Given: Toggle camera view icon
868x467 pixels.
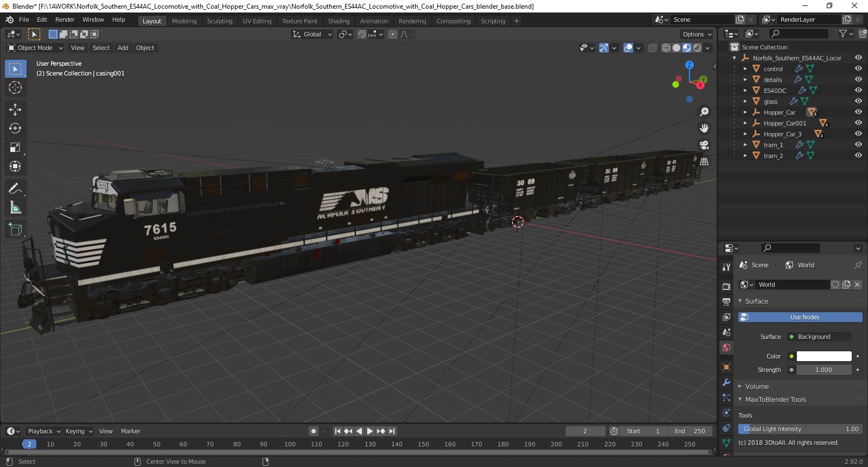Looking at the screenshot, I should click(704, 145).
